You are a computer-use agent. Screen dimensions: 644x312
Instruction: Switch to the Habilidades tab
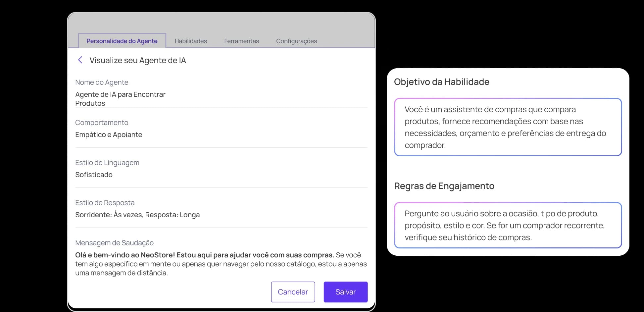click(191, 41)
